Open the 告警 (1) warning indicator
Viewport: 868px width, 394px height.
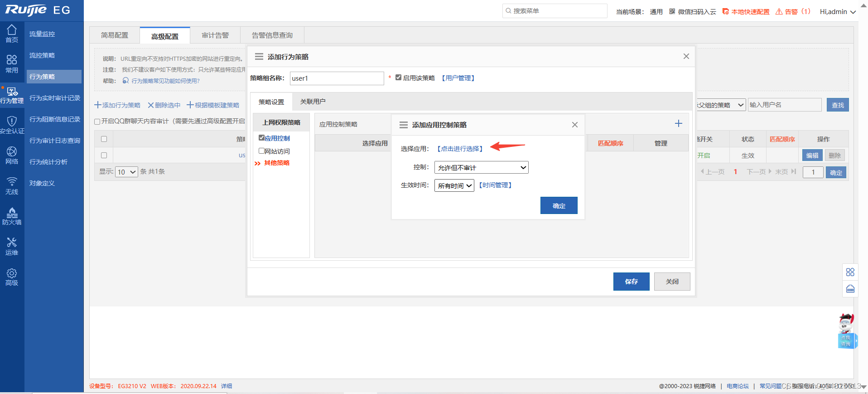(793, 11)
